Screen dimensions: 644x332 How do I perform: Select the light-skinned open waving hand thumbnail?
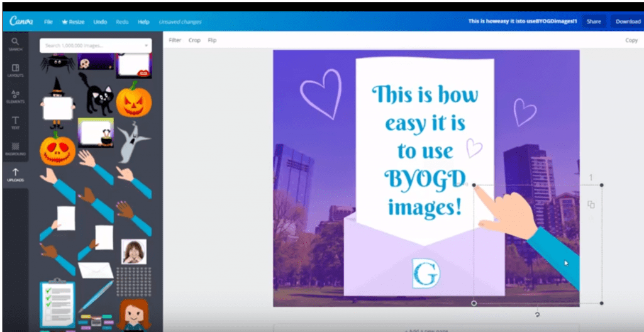tap(96, 167)
